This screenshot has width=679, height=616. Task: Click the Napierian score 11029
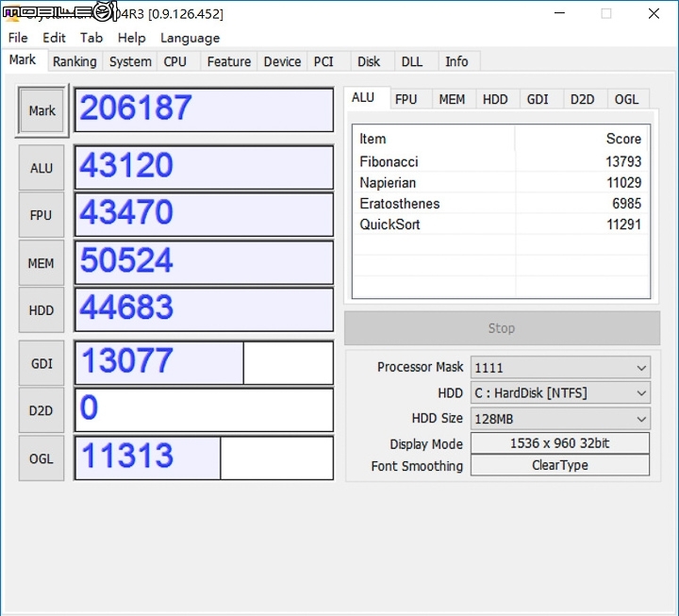coord(623,182)
